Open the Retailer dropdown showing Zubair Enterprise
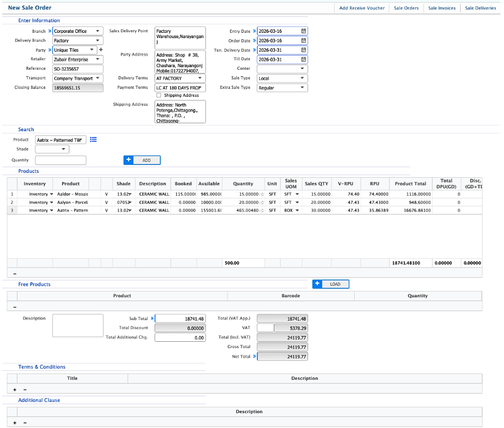The image size is (504, 428). point(78,59)
